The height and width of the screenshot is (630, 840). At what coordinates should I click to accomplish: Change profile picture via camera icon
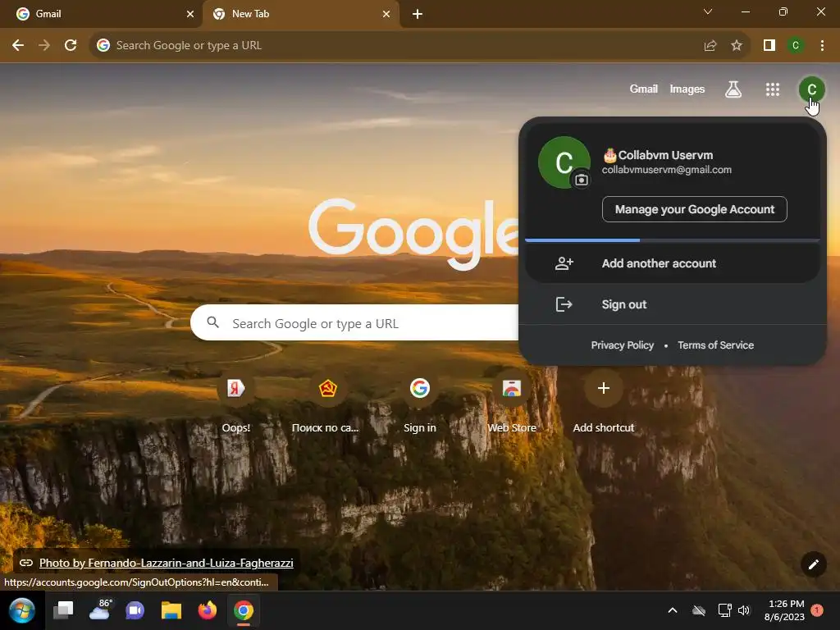coord(582,180)
